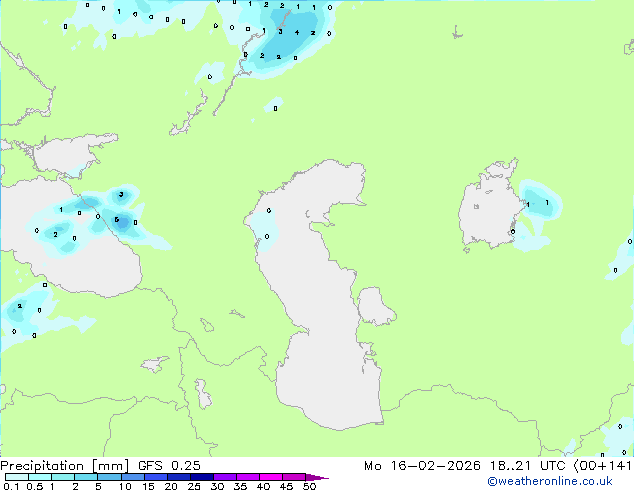
Task: Click legend tick label "0.5"
Action: pyautogui.click(x=35, y=486)
